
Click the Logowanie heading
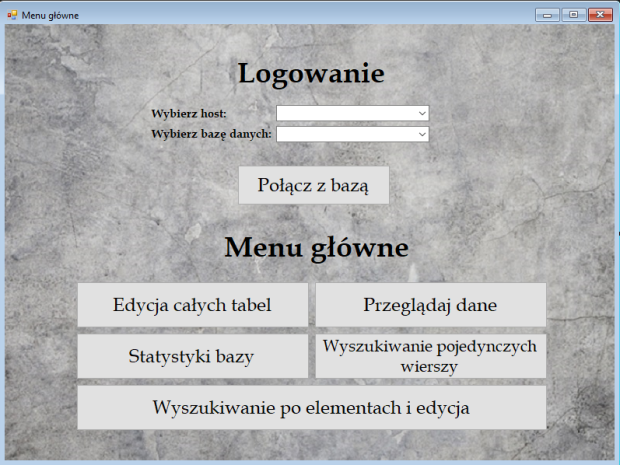coord(311,74)
